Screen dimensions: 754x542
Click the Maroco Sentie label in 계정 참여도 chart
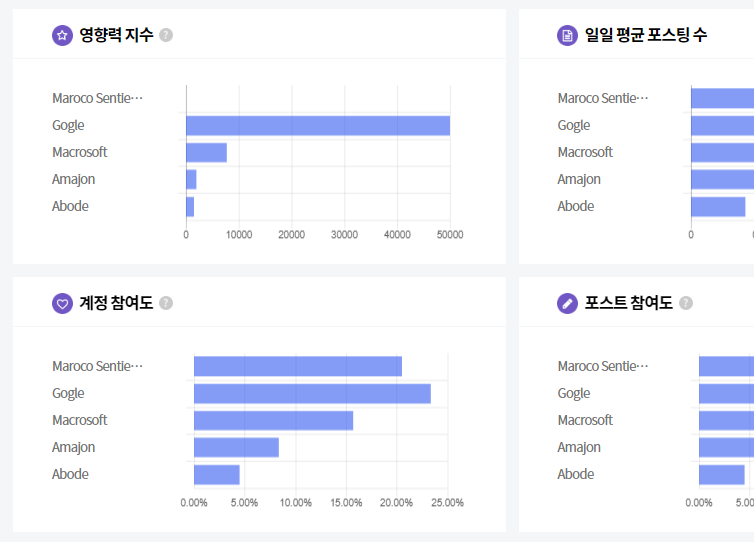[x=97, y=366]
